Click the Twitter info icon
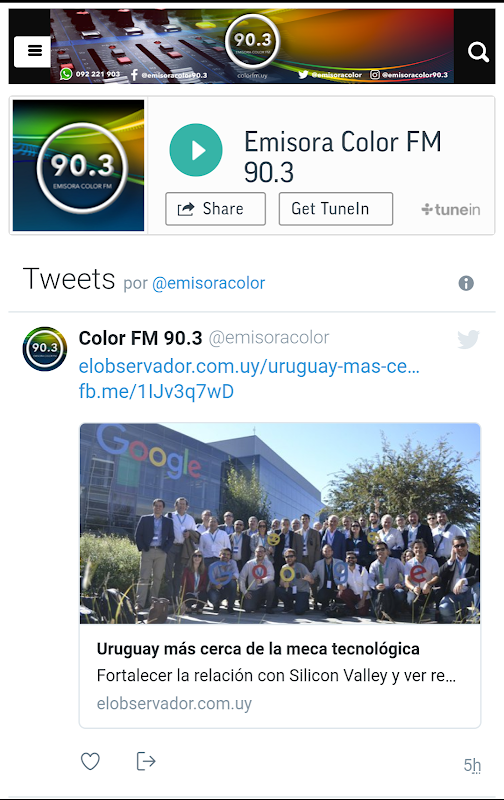Screen dimensions: 504x800 [466, 283]
